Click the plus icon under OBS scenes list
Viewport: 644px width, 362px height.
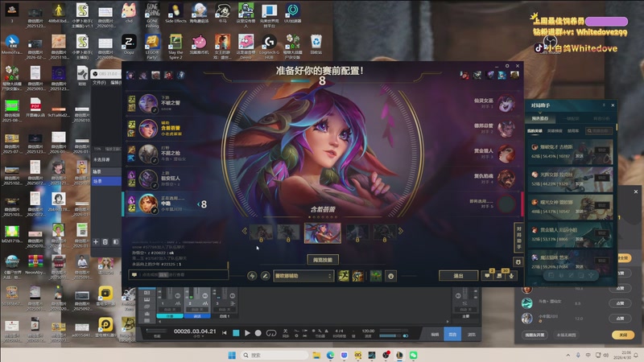96,242
